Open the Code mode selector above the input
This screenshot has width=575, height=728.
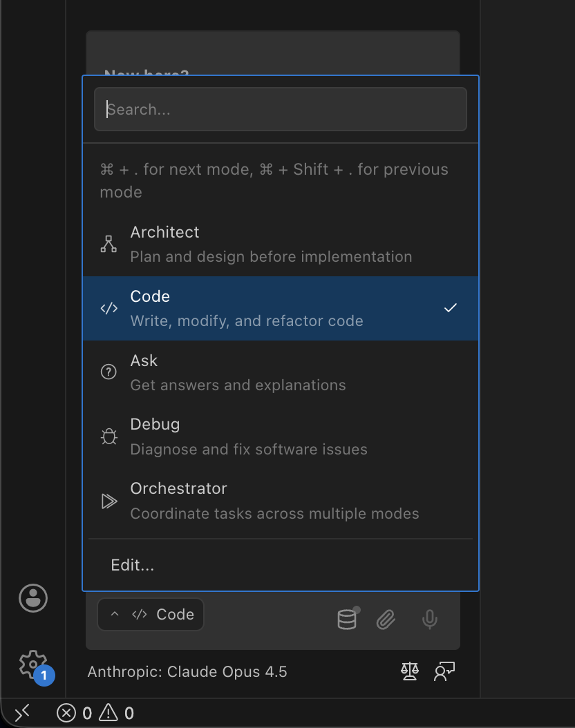pyautogui.click(x=151, y=614)
